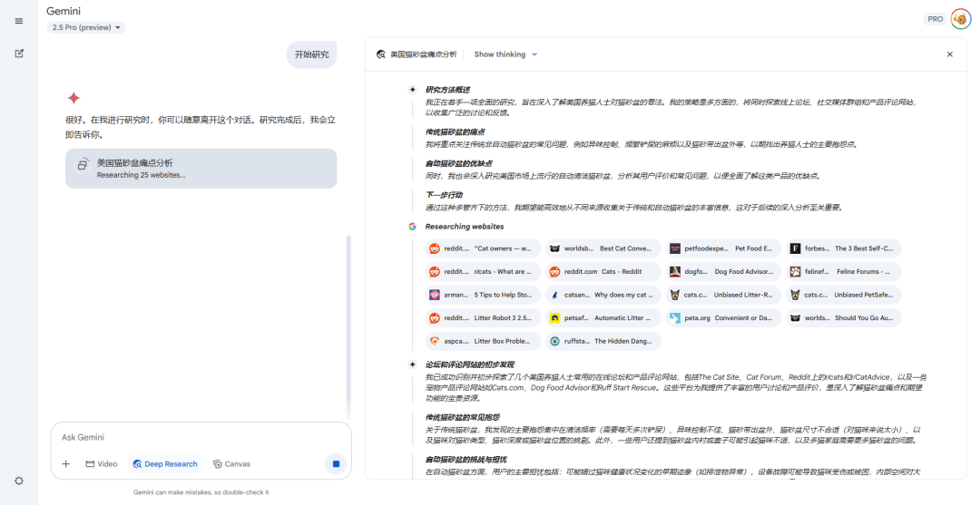Viewport: 980px width, 505px height.
Task: Click the chat pane vertical scrollbar
Action: pos(348,327)
